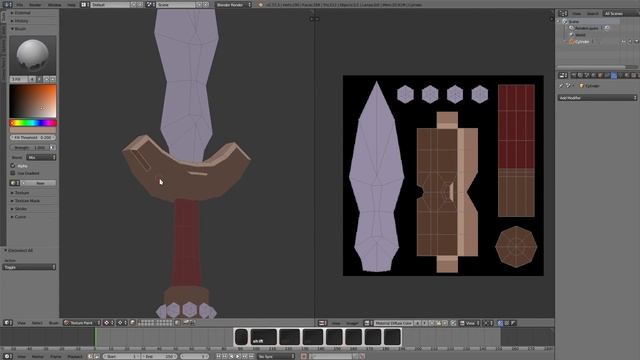
Task: Add a new brush with plus icon
Action: (x=46, y=79)
